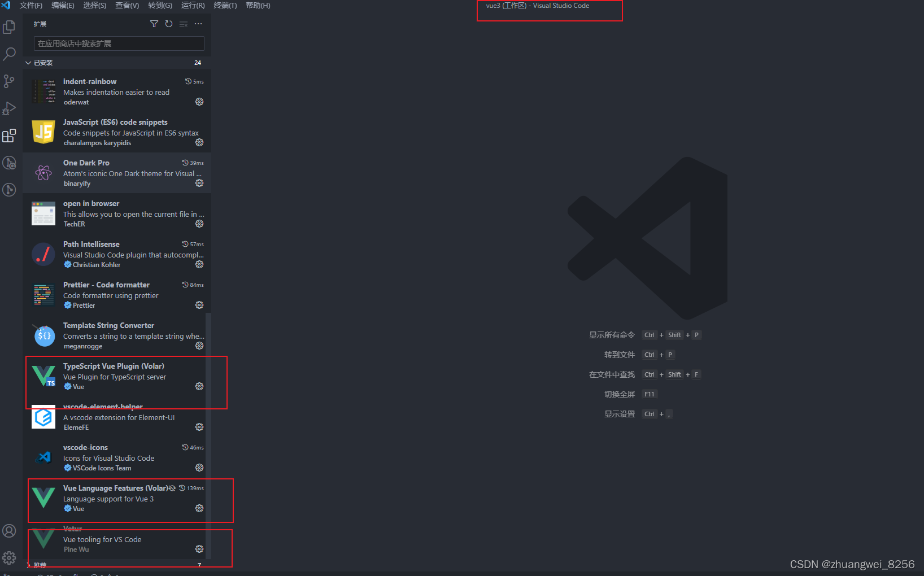The width and height of the screenshot is (924, 576).
Task: Click the One Dark Pro atom icon
Action: (x=43, y=173)
